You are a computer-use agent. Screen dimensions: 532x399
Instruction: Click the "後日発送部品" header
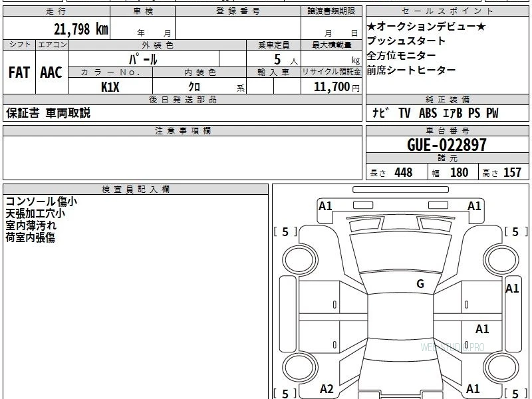182,99
